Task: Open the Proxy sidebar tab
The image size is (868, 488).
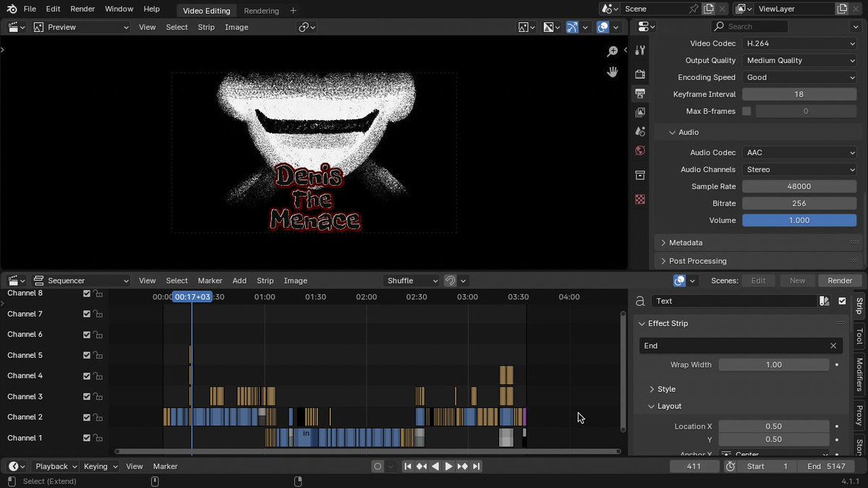Action: click(859, 415)
